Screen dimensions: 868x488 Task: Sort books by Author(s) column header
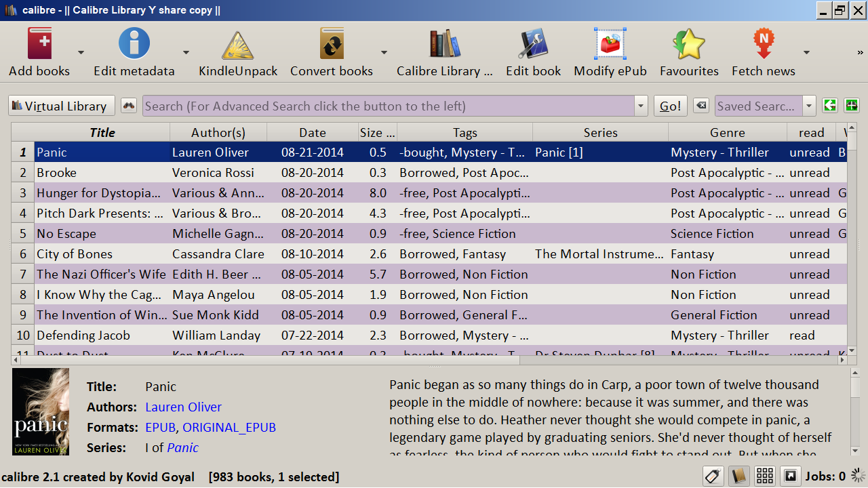pyautogui.click(x=218, y=133)
